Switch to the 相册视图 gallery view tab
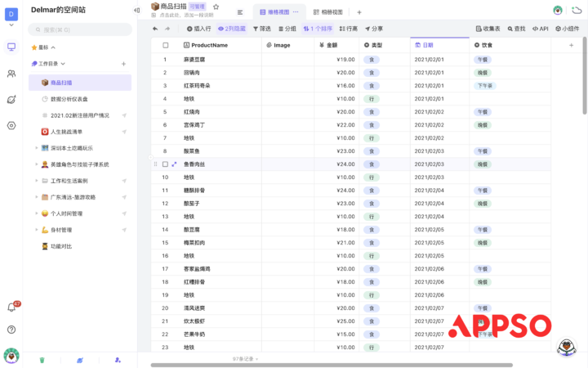This screenshot has height=368, width=588. [x=327, y=12]
